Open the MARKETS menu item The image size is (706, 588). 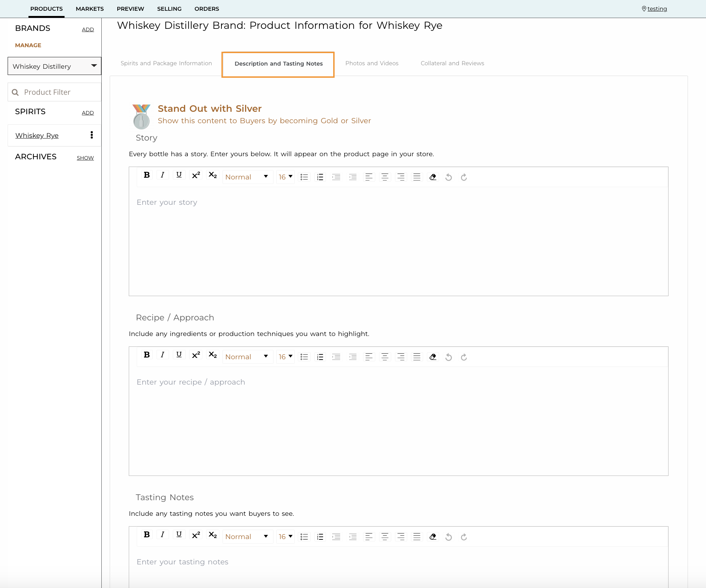click(90, 9)
